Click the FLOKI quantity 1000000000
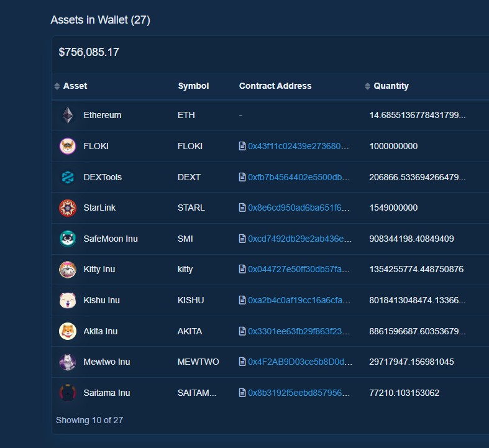The width and height of the screenshot is (489, 448). 393,146
